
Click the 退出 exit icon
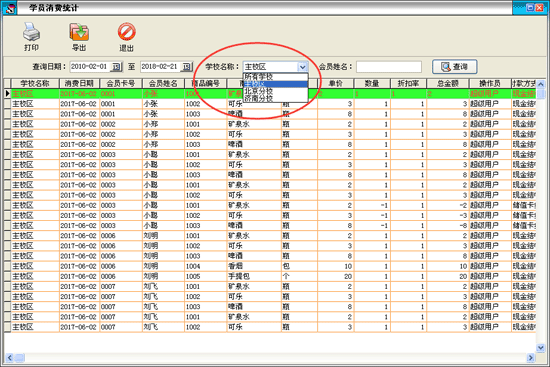127,32
